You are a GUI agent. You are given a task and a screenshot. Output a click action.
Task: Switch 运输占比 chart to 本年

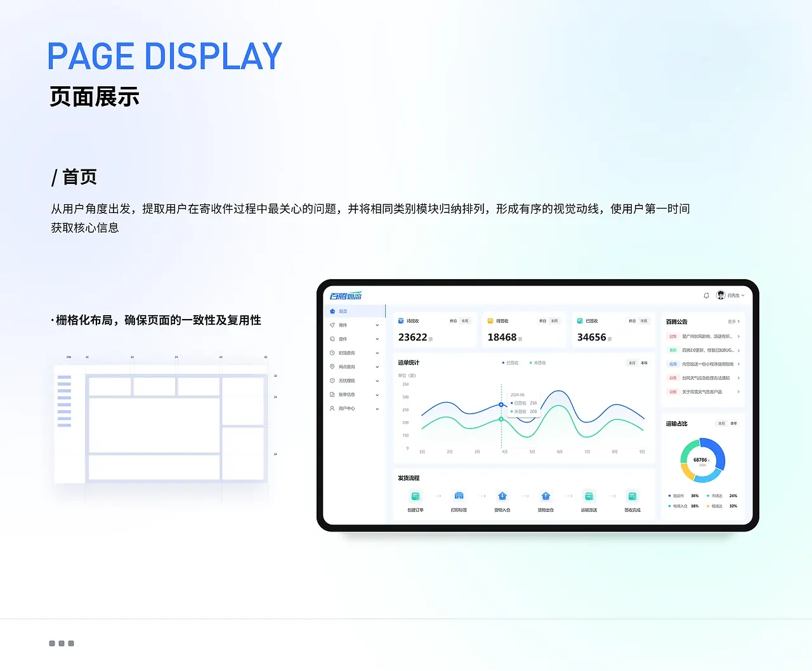coord(734,424)
